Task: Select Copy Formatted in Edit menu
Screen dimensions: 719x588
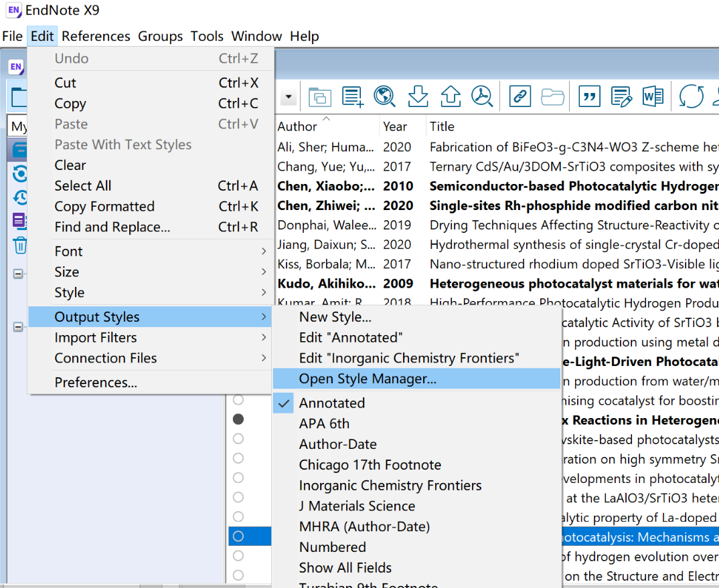Action: 151,206
